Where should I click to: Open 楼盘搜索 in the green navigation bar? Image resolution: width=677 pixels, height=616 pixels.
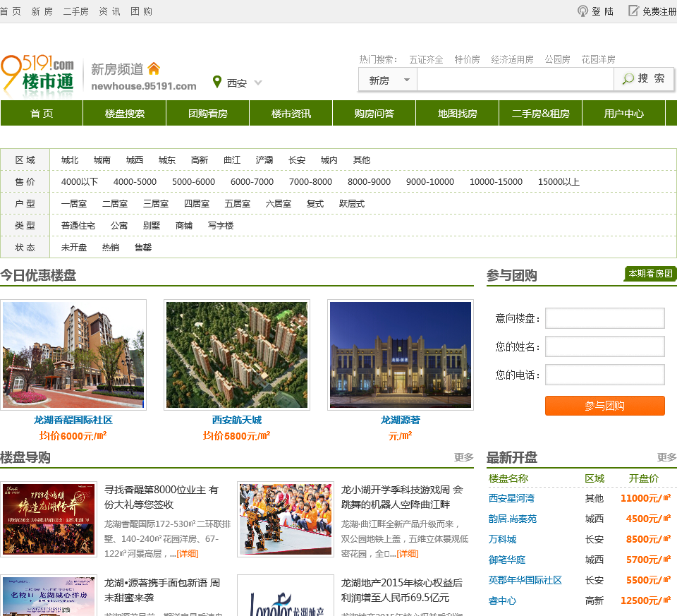[x=124, y=114]
